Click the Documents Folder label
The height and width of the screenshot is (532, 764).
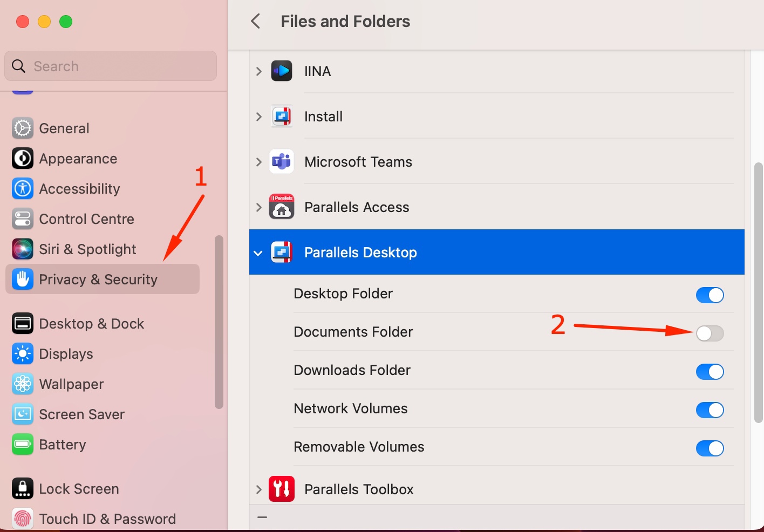pyautogui.click(x=353, y=332)
